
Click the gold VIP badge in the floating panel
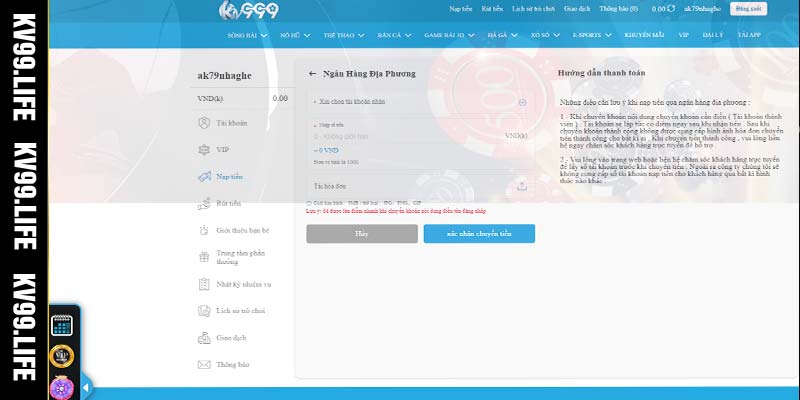point(62,354)
